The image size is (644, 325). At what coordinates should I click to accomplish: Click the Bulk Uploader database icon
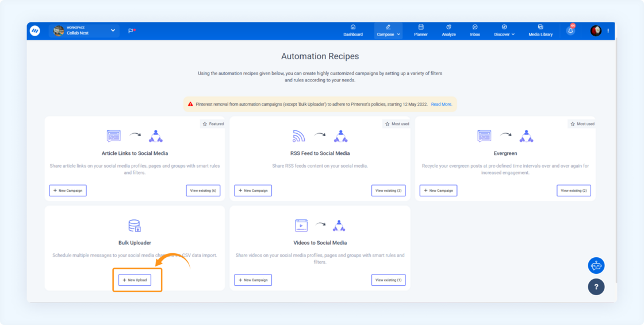click(x=135, y=226)
